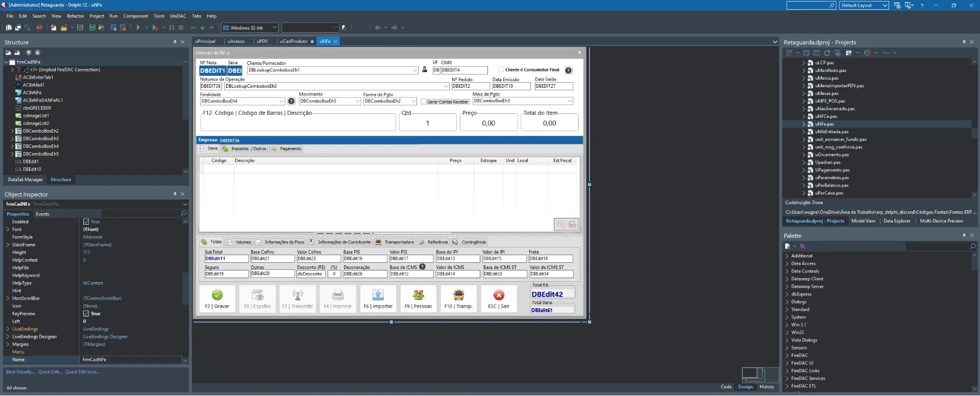
Task: Open the DBComboBoxEh5 Movimento dropdown
Action: [x=357, y=101]
